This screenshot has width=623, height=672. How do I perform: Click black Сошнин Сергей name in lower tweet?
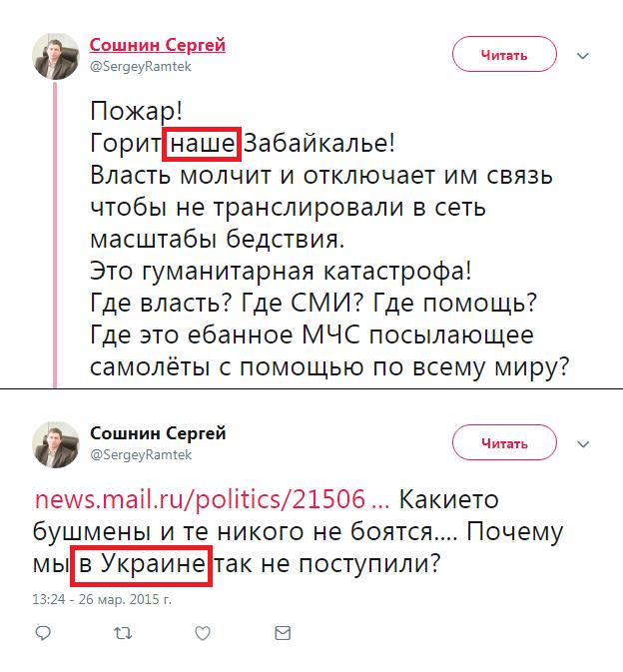coord(158,433)
